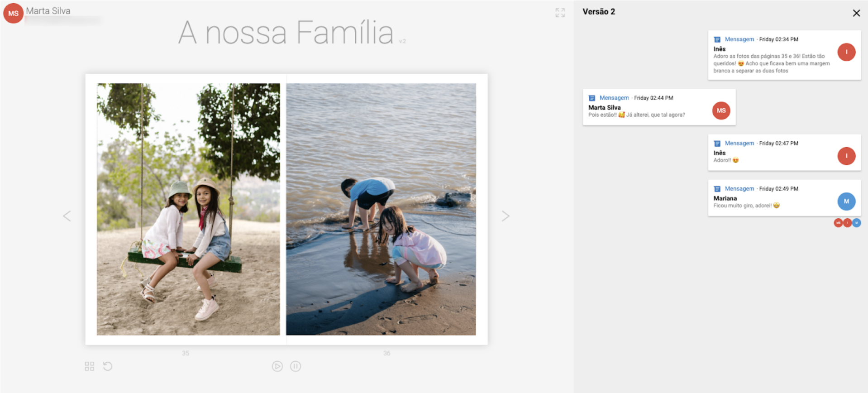Screen dimensions: 868x393
Task: Click the restart/undo circular arrow icon
Action: pyautogui.click(x=107, y=366)
